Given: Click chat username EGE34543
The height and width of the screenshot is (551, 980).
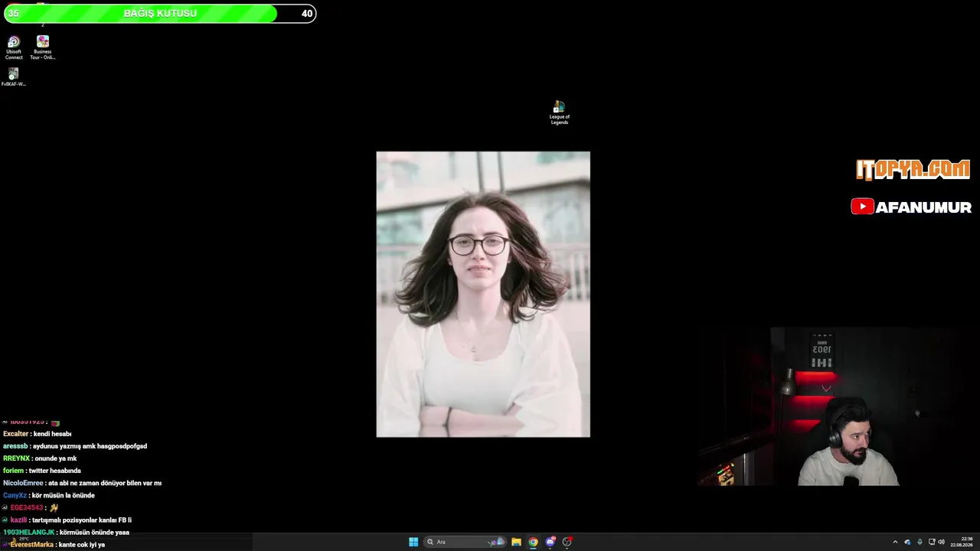Looking at the screenshot, I should [27, 507].
